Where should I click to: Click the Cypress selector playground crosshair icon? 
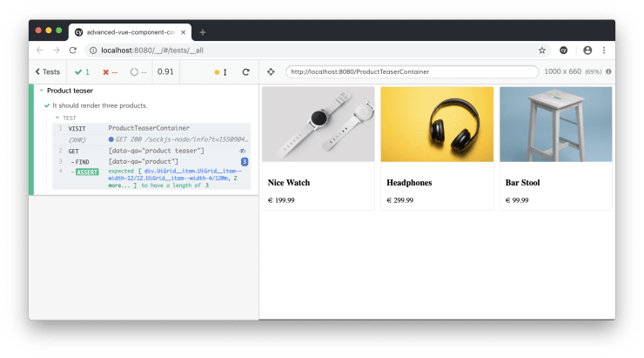click(x=271, y=71)
